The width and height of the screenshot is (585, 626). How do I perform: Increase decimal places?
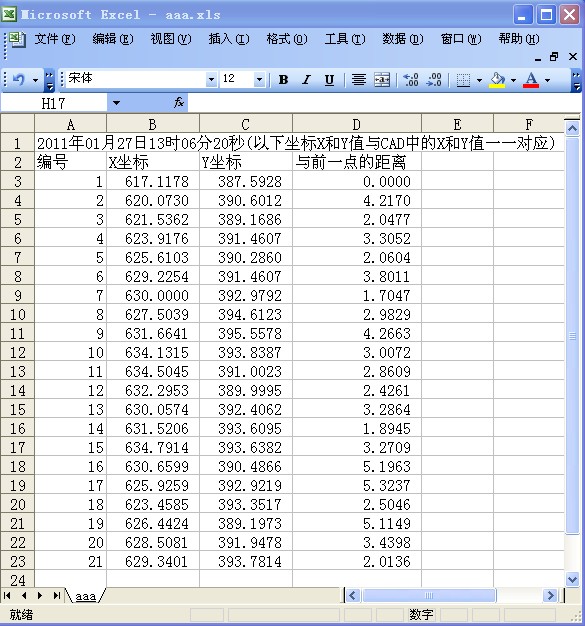[410, 80]
